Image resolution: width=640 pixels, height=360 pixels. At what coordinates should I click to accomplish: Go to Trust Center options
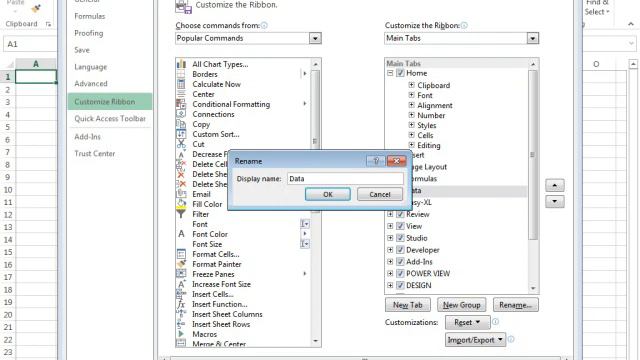pyautogui.click(x=95, y=153)
